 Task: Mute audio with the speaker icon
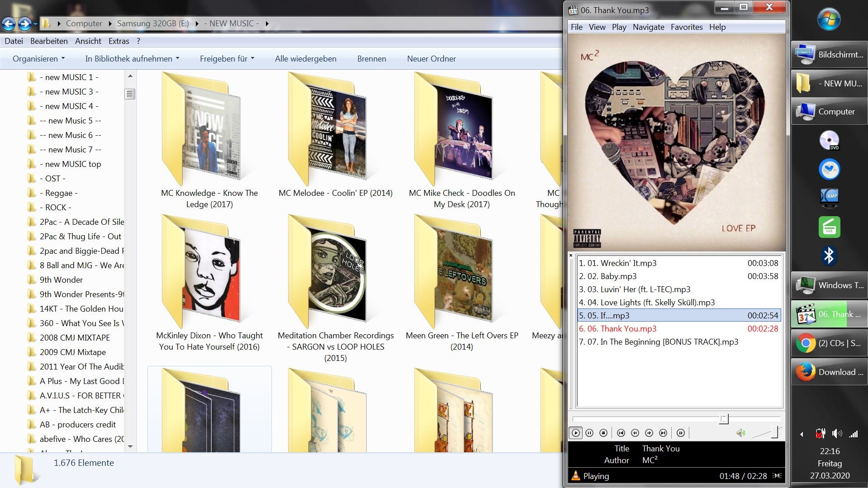tap(740, 433)
